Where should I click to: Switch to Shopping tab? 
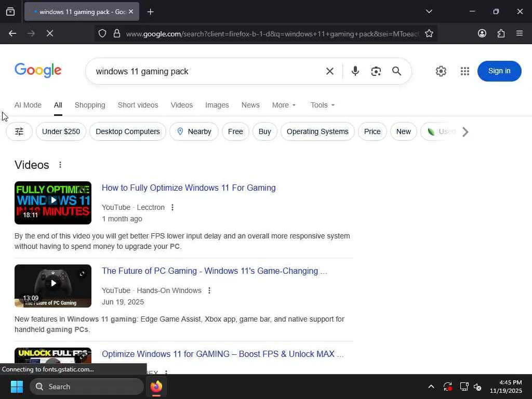tap(90, 105)
